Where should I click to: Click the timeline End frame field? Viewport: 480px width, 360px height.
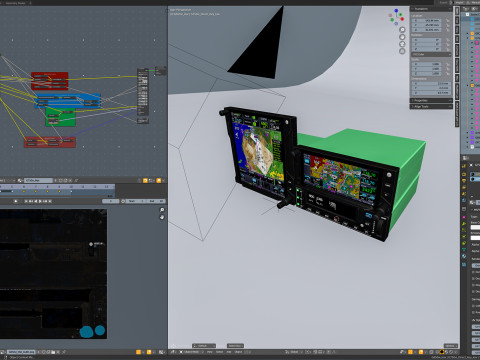155,201
